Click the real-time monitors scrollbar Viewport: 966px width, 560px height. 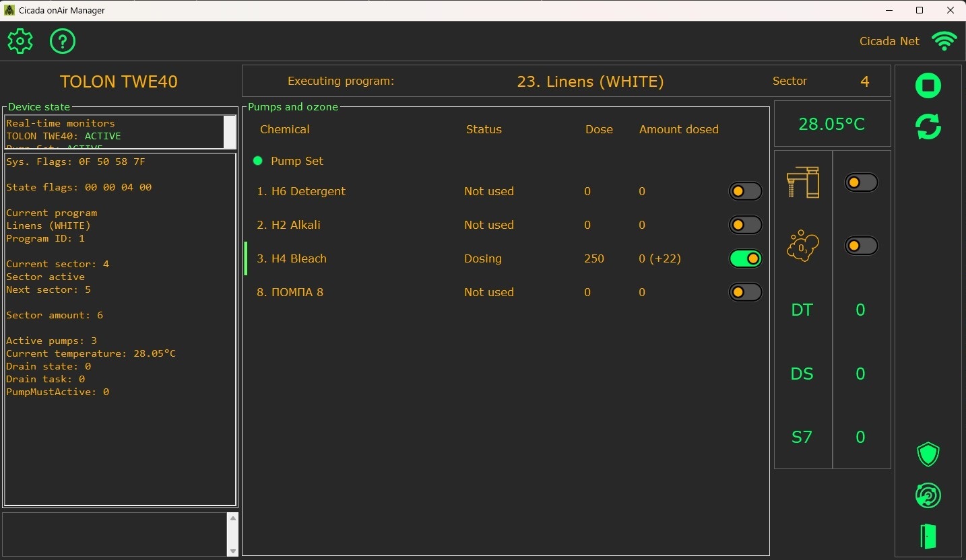point(230,131)
